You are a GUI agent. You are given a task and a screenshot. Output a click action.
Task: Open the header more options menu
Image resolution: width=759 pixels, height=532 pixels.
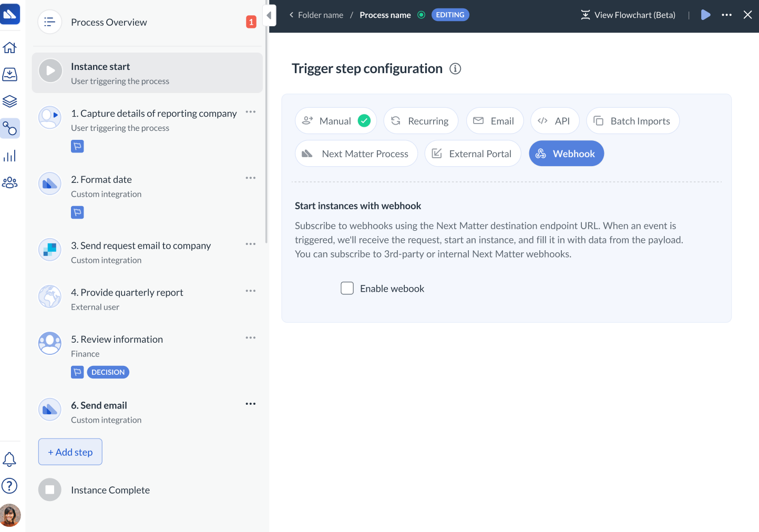727,15
